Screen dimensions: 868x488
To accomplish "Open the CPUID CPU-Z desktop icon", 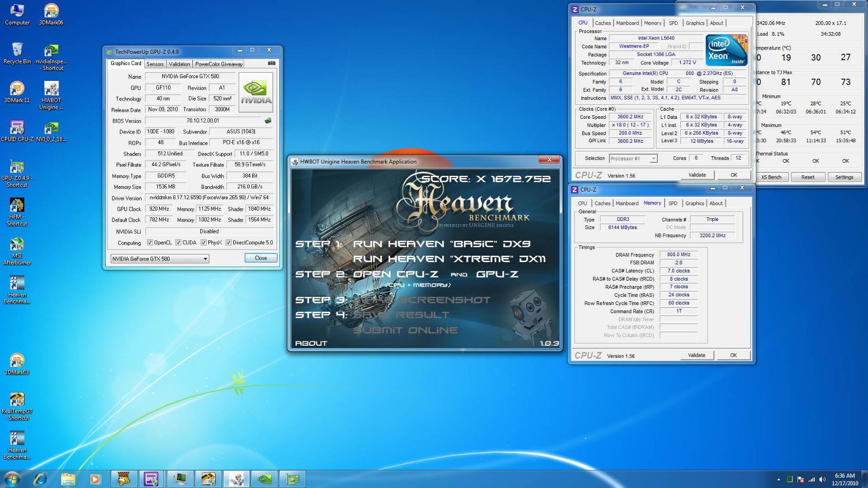I will 17,131.
